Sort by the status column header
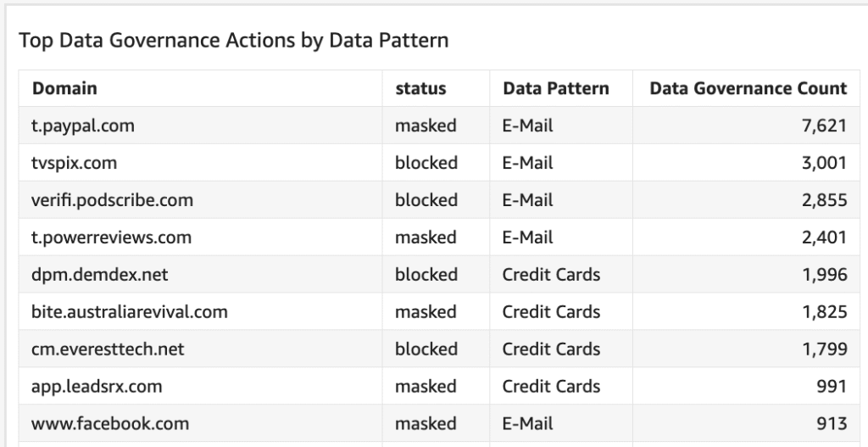This screenshot has height=447, width=868. click(420, 88)
